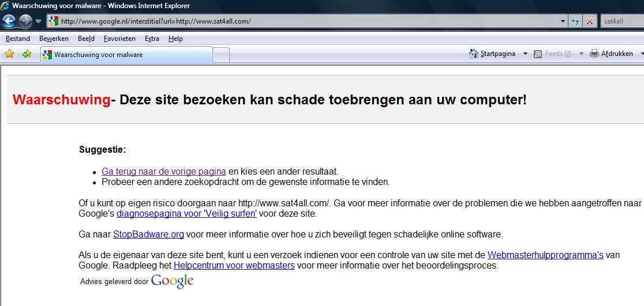This screenshot has height=306, width=644.
Task: Click the Startpagina home icon
Action: 474,54
